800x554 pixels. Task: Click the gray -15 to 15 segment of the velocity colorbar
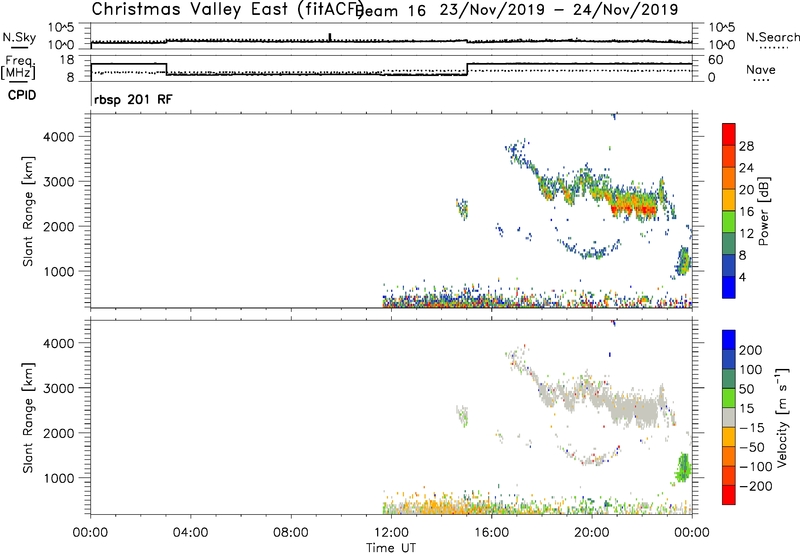(x=729, y=417)
